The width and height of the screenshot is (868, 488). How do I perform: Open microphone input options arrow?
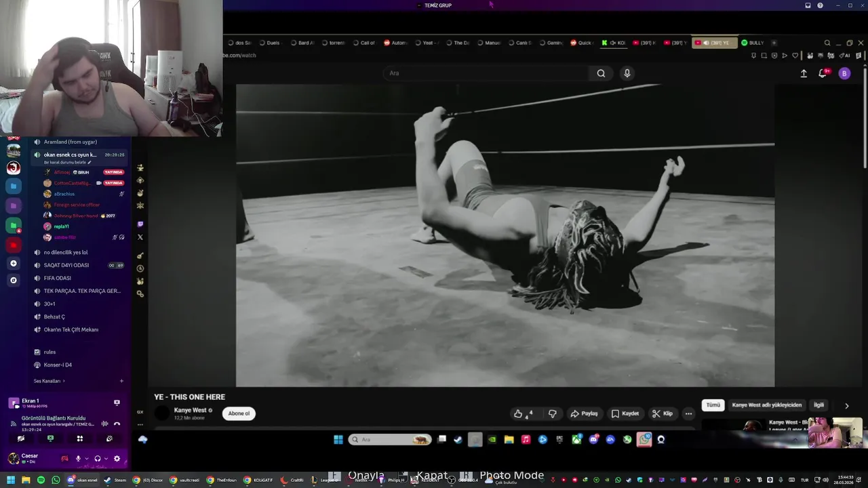tap(86, 459)
